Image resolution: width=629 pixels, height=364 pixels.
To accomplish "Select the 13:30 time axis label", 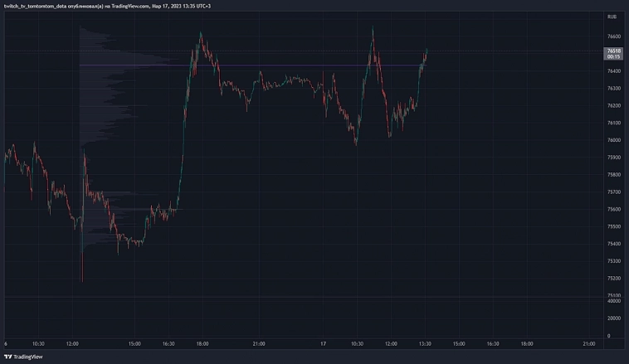I will (x=425, y=343).
